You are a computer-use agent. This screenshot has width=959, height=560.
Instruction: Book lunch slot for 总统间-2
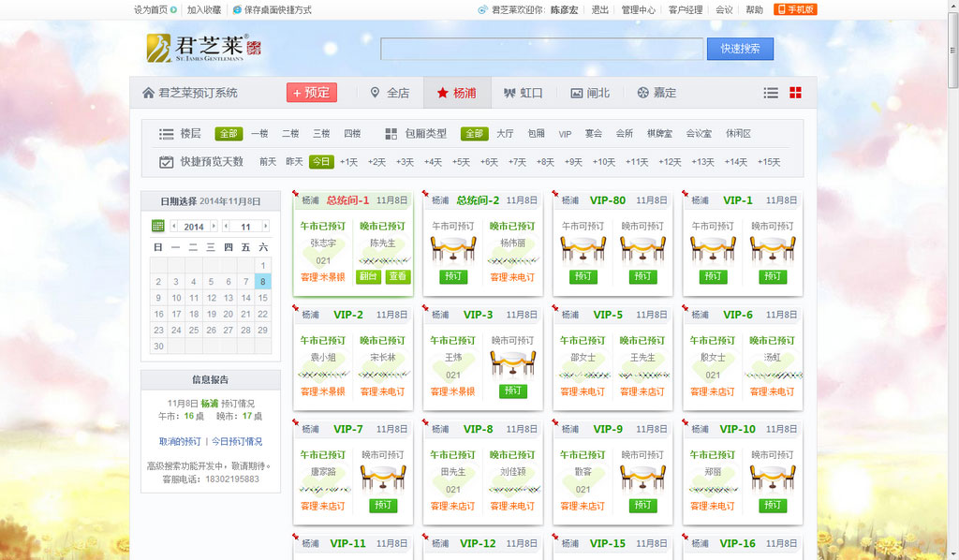point(453,276)
